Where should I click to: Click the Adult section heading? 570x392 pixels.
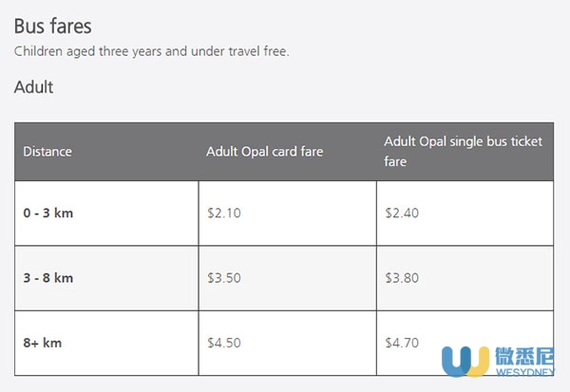pyautogui.click(x=33, y=87)
